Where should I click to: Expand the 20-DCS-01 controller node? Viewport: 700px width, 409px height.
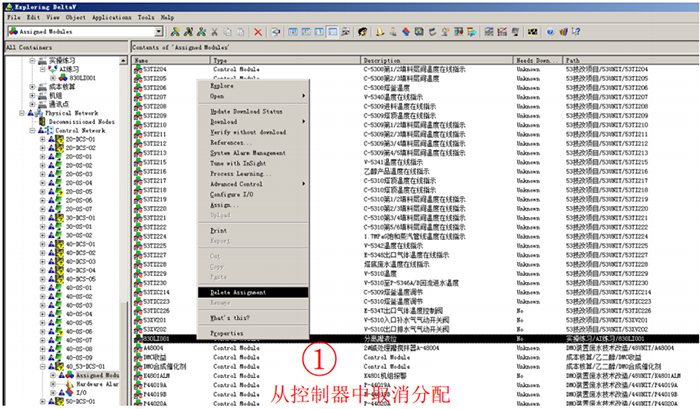[x=43, y=140]
